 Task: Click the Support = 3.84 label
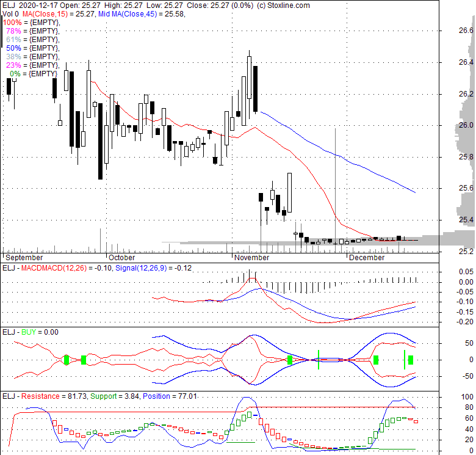(x=115, y=396)
